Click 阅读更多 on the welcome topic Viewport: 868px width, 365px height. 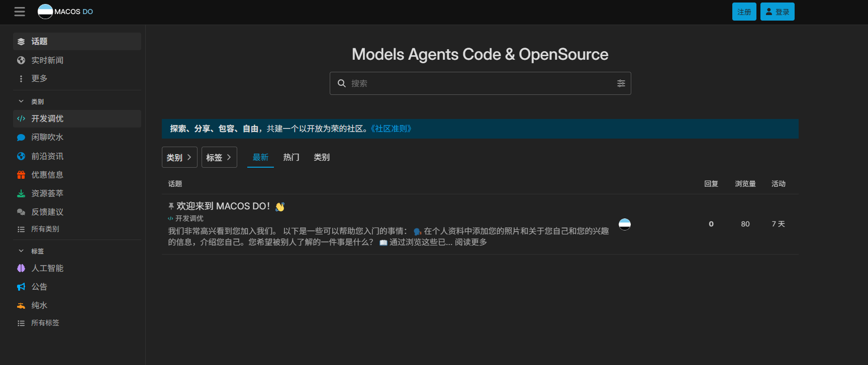pos(471,242)
